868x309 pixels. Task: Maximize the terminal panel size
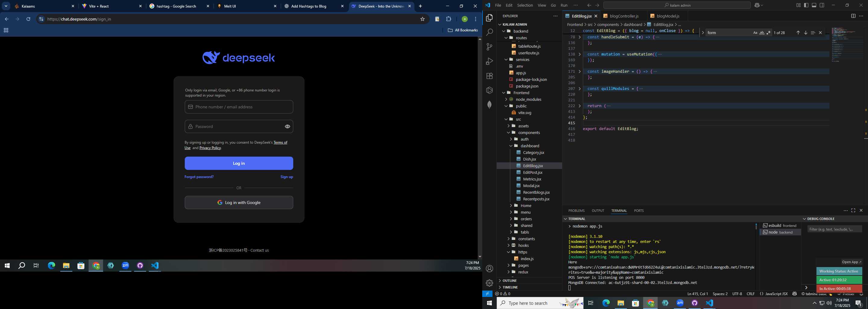point(853,211)
